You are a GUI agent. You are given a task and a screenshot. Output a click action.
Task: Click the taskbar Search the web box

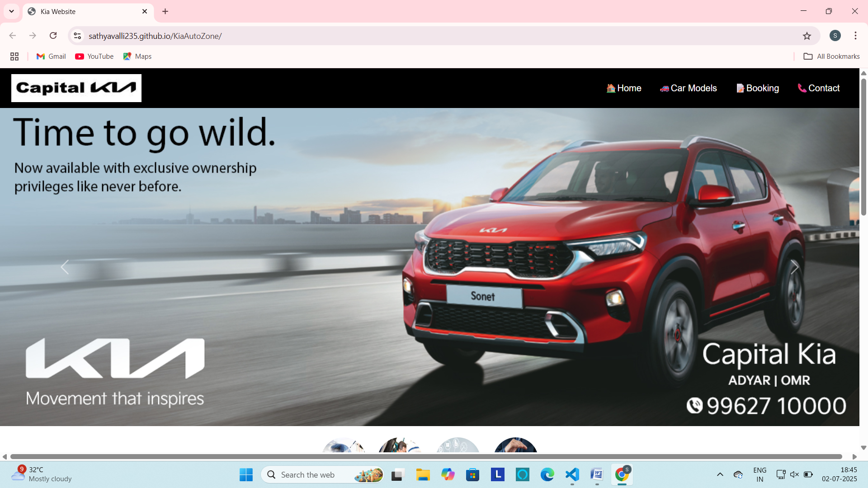[x=323, y=475]
